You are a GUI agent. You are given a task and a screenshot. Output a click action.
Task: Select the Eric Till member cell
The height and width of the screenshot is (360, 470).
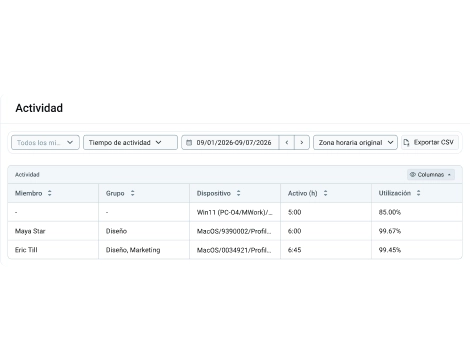53,250
